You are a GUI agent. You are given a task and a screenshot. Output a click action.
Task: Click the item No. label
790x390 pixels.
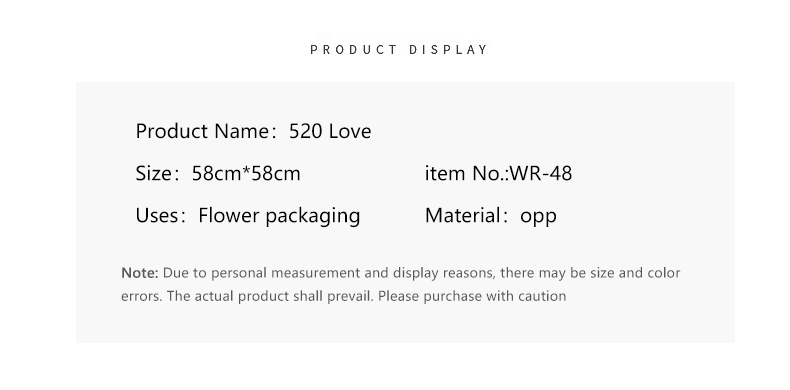467,173
